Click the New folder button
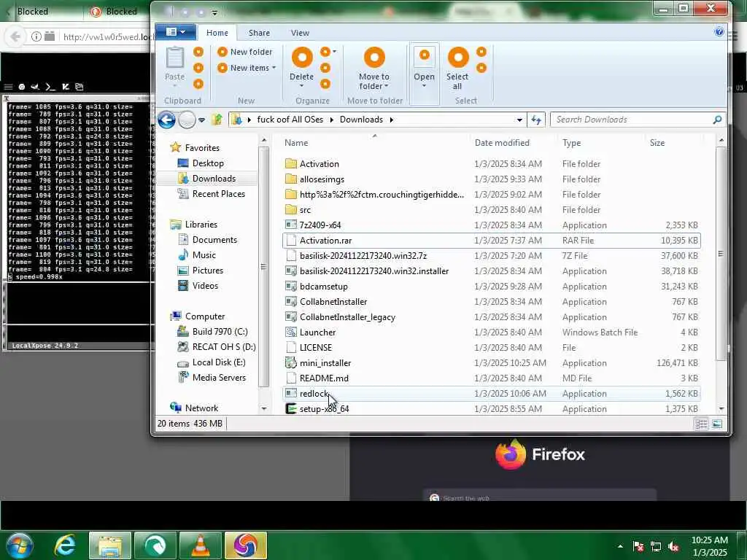Screen dimensions: 747x560 245,52
